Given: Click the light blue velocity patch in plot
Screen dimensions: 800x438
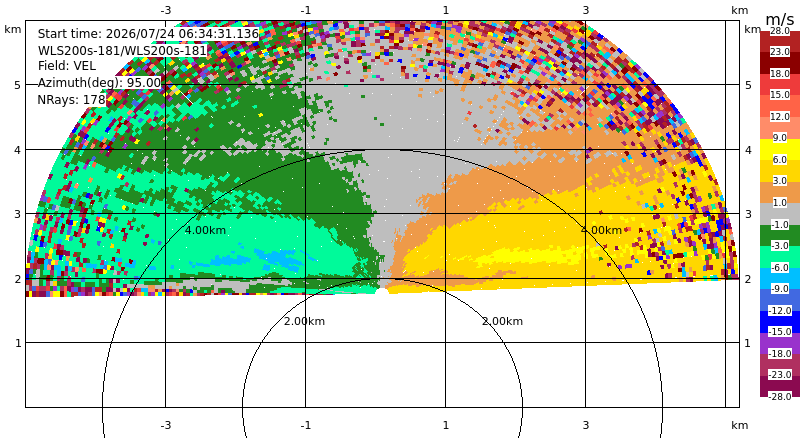Looking at the screenshot, I should click(265, 256).
